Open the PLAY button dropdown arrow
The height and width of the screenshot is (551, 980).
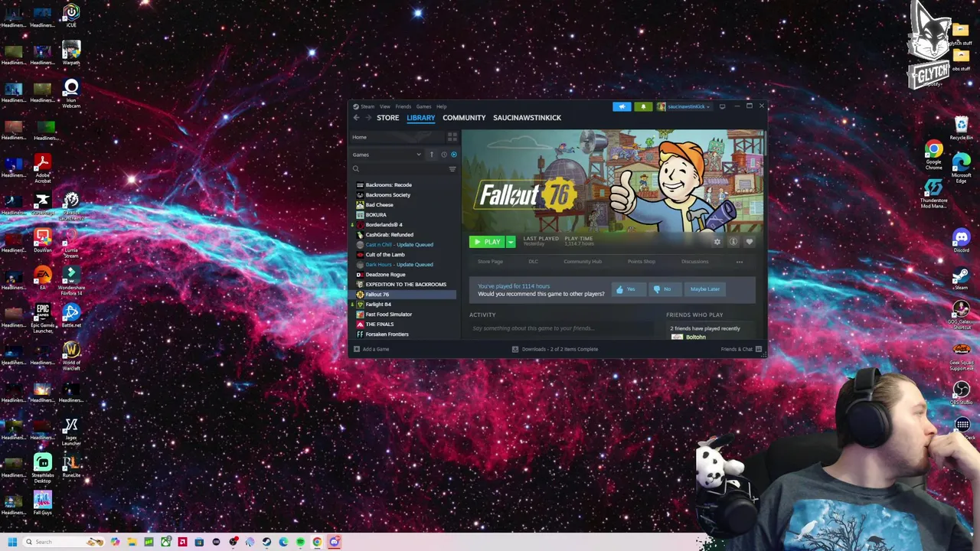coord(511,242)
